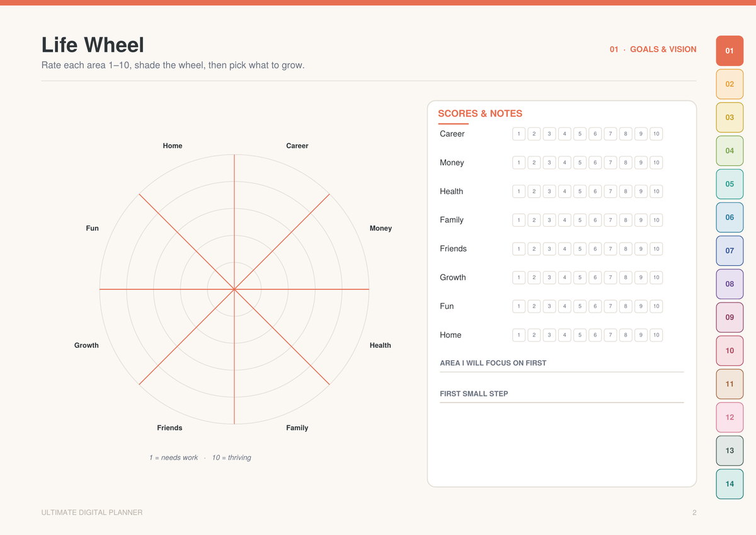Choose score 2 for Health

[534, 191]
